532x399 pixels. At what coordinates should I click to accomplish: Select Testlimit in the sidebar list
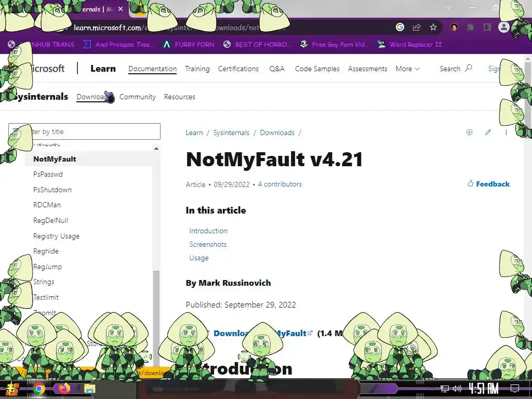[x=46, y=297]
